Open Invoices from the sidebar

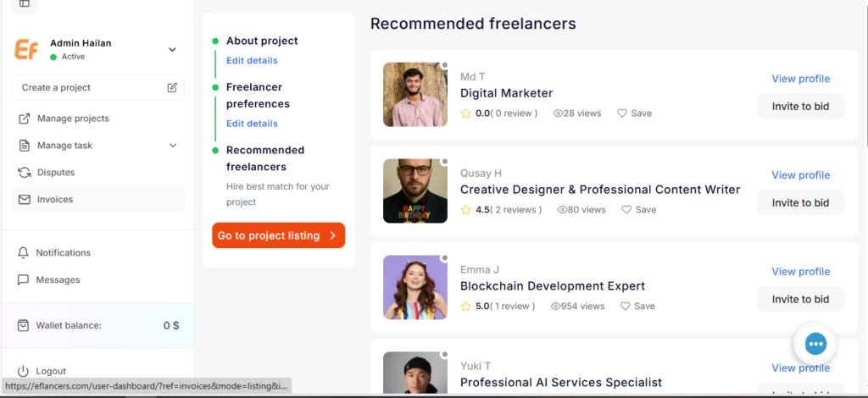click(x=54, y=200)
